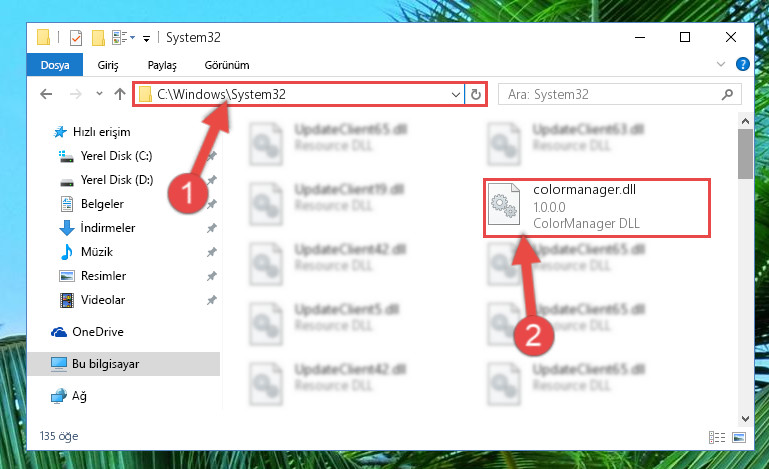Viewport: 769px width, 469px height.
Task: Click the vertical scrollbar down arrow
Action: click(x=745, y=418)
